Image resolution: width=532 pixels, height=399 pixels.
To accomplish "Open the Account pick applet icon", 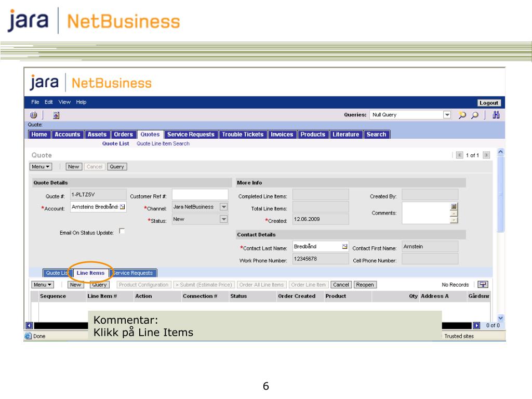I will [123, 207].
